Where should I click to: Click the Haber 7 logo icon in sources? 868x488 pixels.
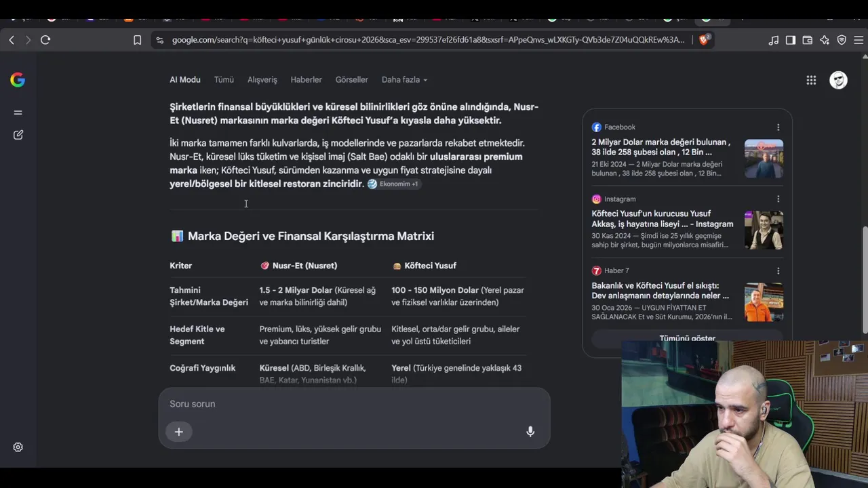coord(597,271)
